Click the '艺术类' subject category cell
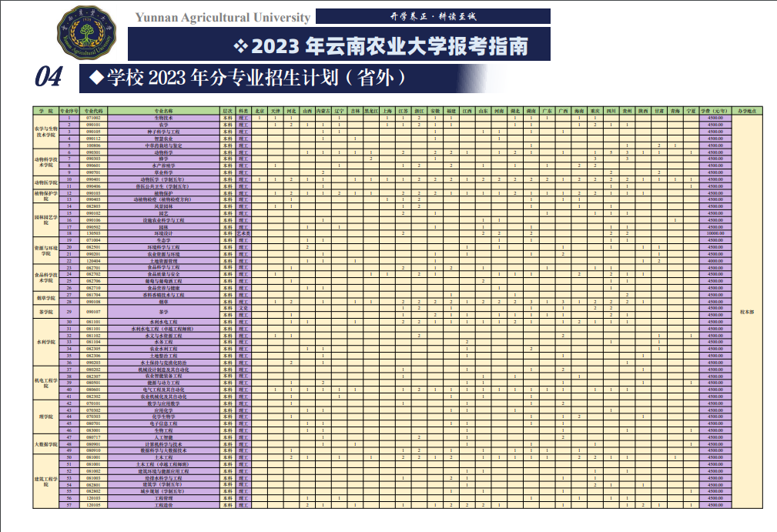Screen dimensions: 777x532 click(243, 233)
